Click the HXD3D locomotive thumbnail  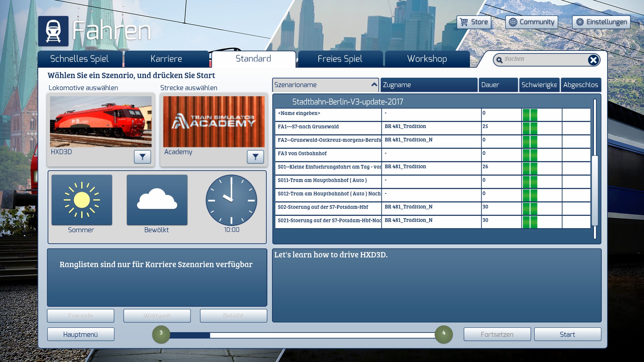pos(101,122)
